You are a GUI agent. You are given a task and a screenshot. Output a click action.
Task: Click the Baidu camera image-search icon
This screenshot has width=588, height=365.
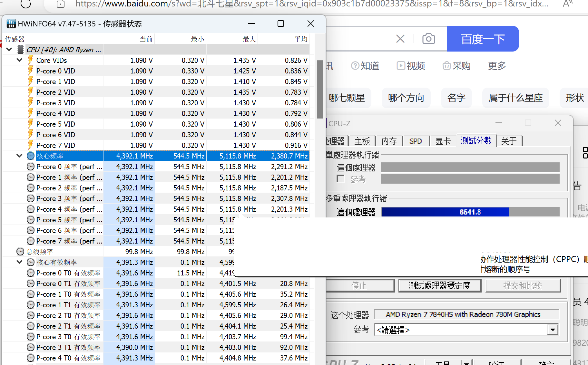tap(428, 39)
